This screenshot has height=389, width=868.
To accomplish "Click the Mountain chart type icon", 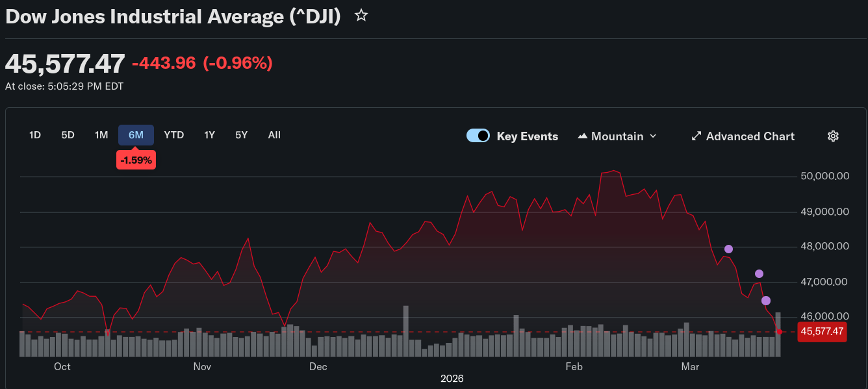I will pos(582,136).
